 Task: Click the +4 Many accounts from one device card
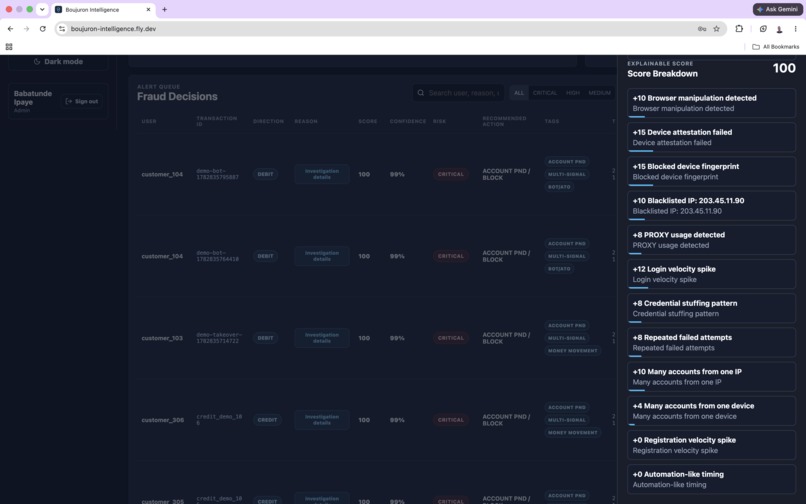click(711, 411)
